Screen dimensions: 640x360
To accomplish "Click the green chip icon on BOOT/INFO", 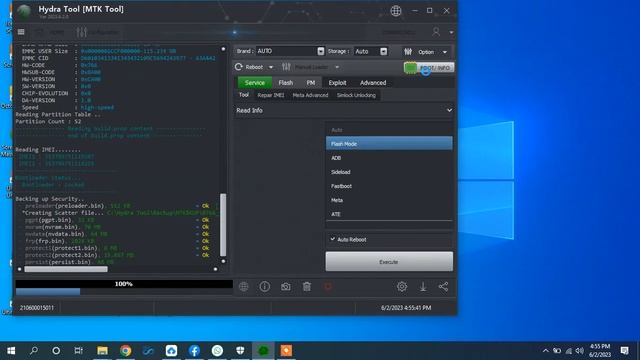I will 411,68.
